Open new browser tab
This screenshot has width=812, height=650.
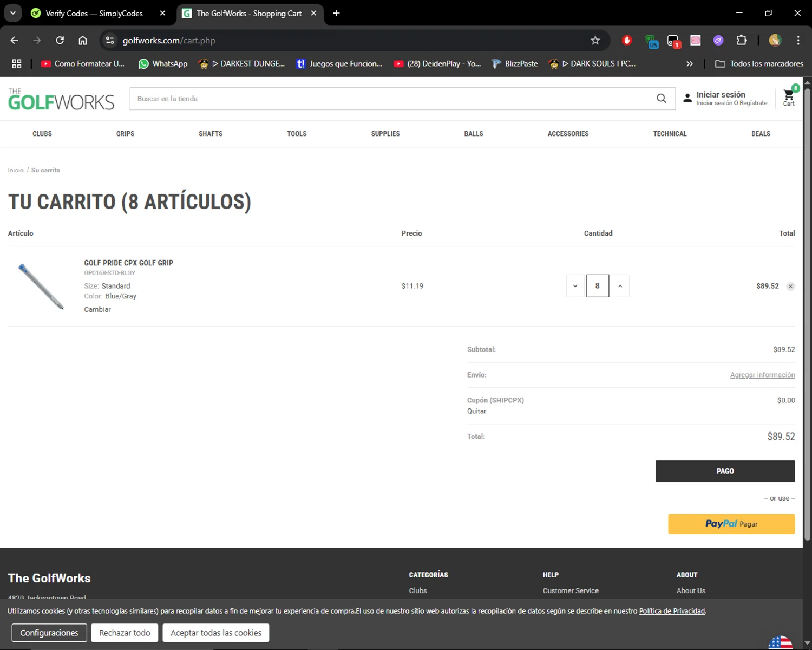pyautogui.click(x=336, y=13)
